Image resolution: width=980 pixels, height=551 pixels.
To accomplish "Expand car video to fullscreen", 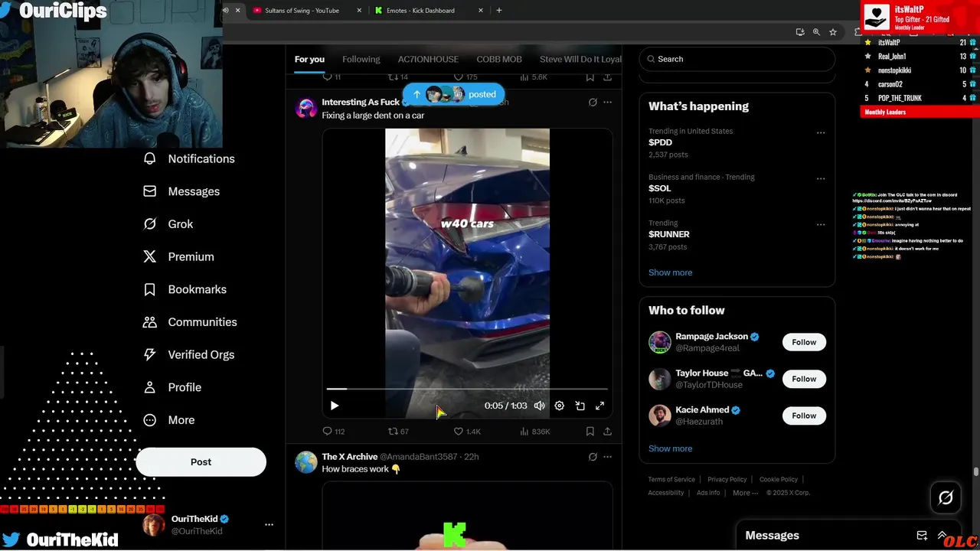I will (x=600, y=406).
